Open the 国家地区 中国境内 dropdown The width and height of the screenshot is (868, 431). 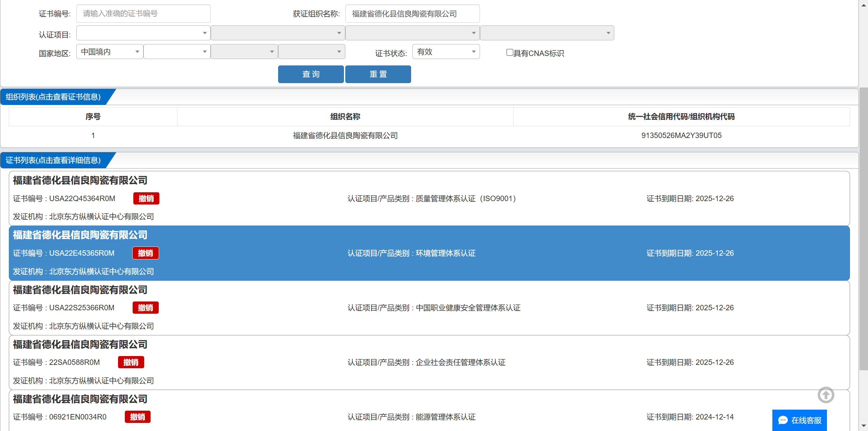[x=110, y=52]
